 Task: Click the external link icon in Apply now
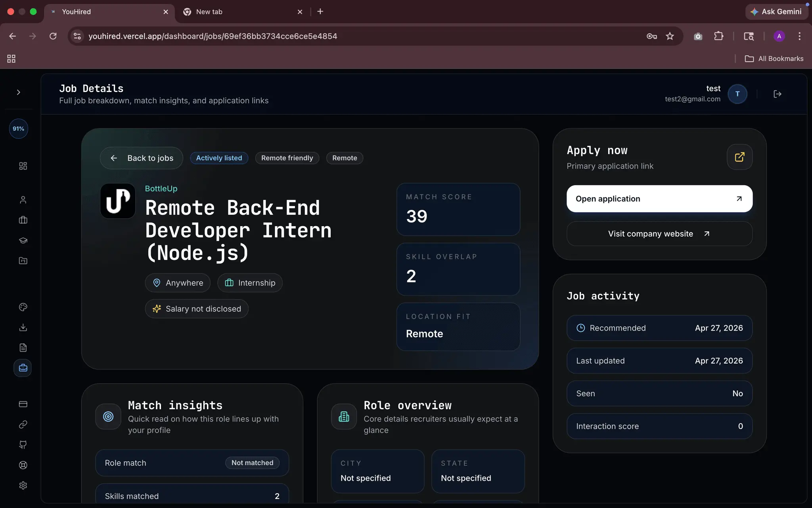pyautogui.click(x=739, y=157)
